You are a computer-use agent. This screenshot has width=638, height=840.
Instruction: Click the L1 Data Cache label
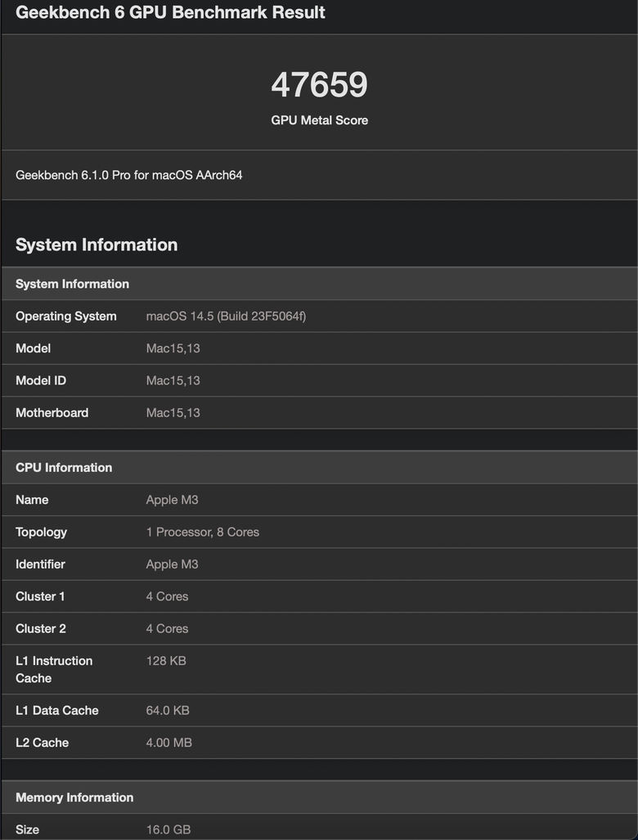56,710
